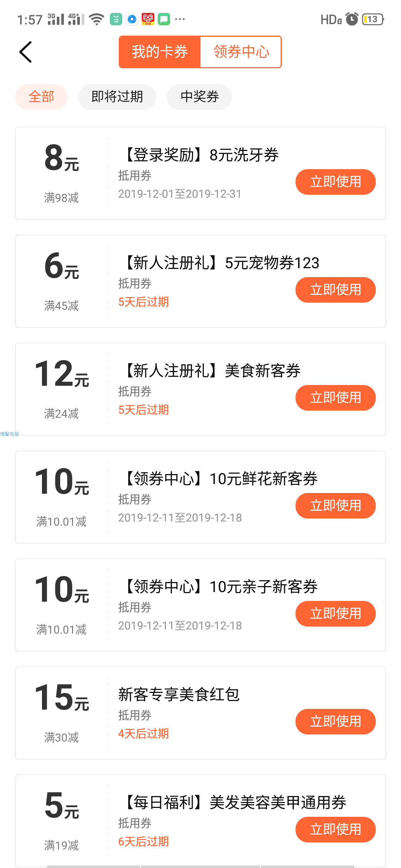Open the 新客专享美食红包 coupon card
Viewport: 401px width, 868px height.
[x=200, y=713]
